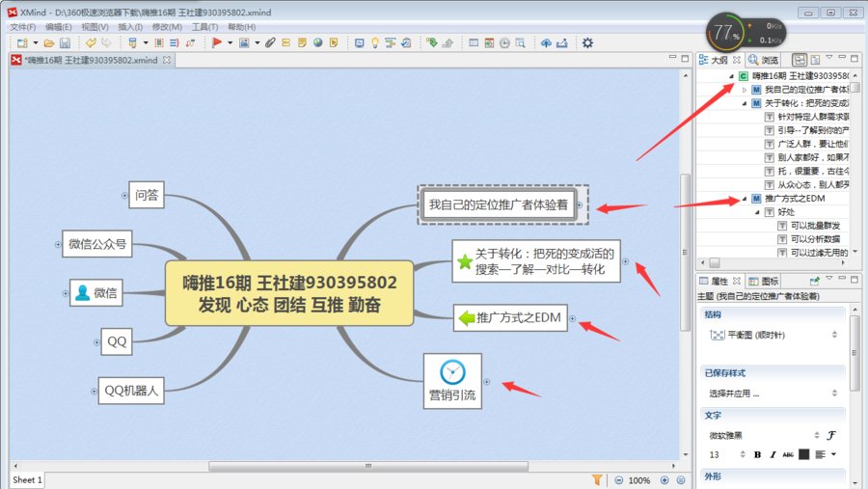Open the 选择并应用 saved style dropdown

pos(834,394)
